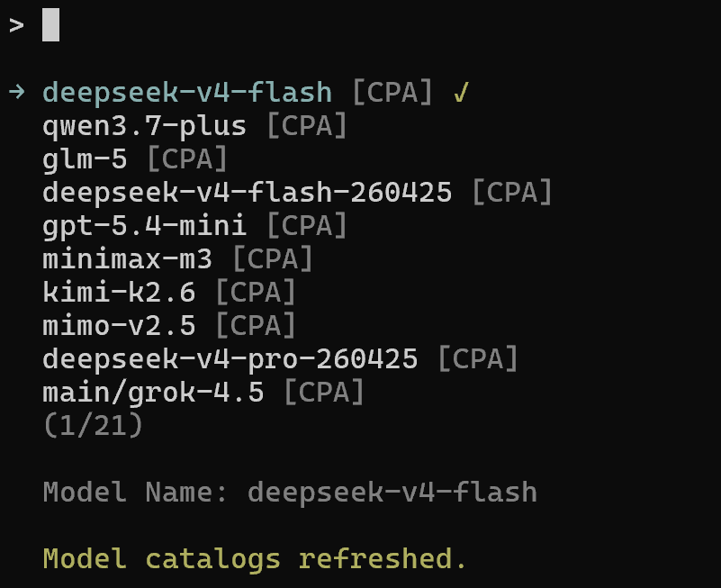Choose kimi-k2.6 from the model list
The width and height of the screenshot is (721, 588).
[x=168, y=293]
